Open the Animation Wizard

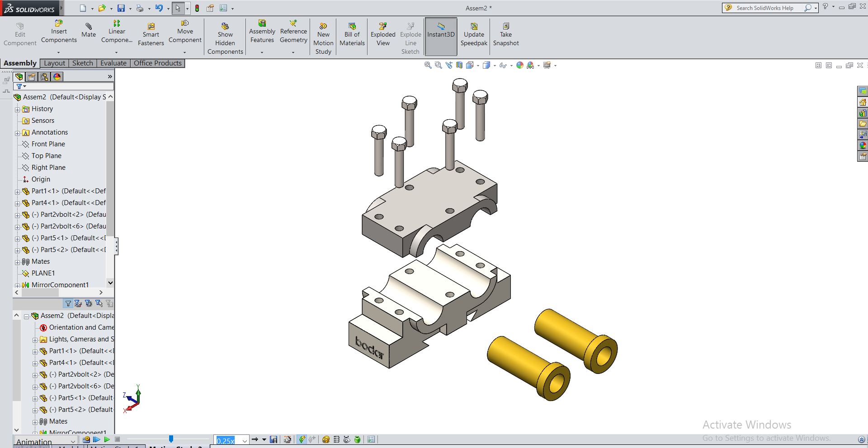click(x=288, y=439)
